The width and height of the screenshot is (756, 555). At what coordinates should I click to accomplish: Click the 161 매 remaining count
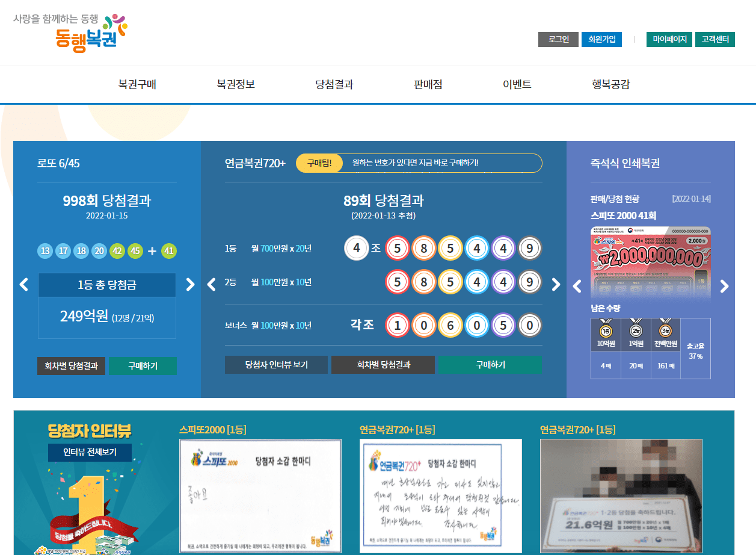click(666, 366)
